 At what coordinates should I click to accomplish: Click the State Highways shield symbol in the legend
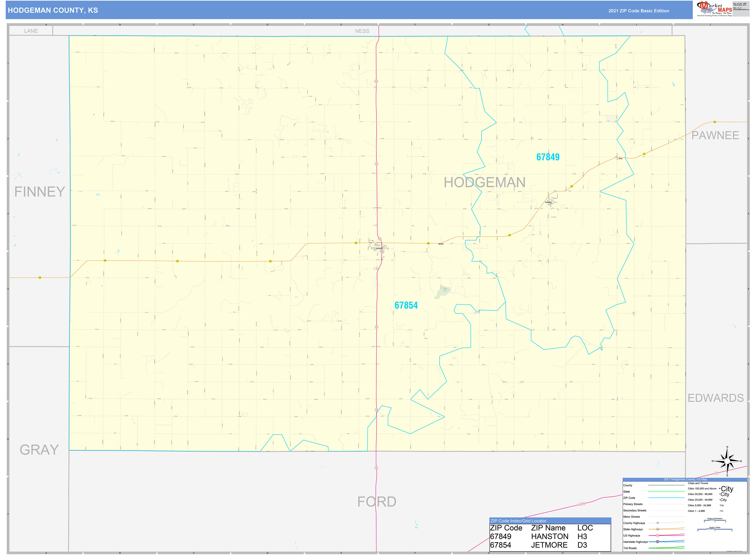point(658,529)
